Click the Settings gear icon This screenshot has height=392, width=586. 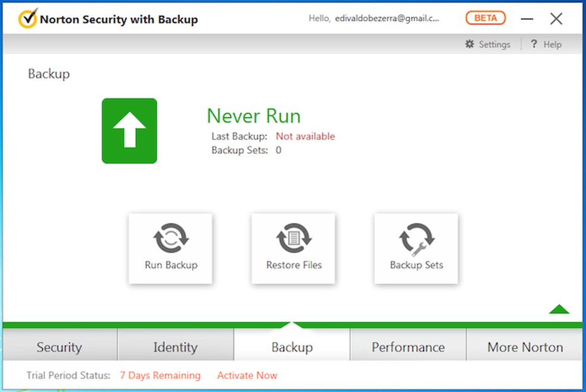click(470, 44)
